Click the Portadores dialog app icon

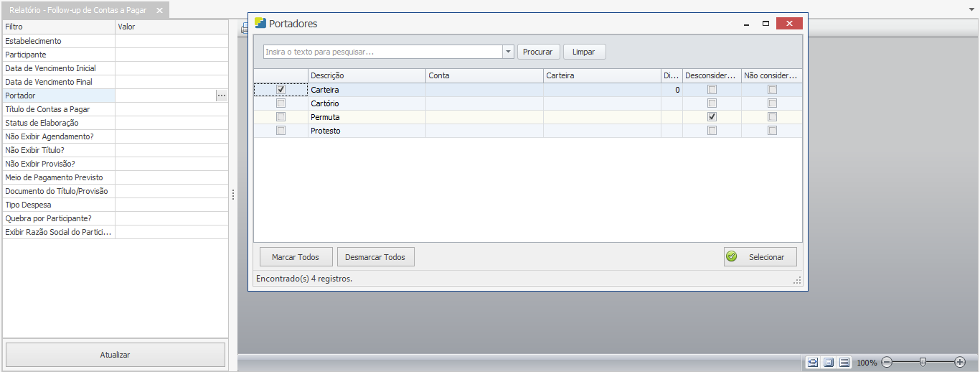(x=260, y=23)
